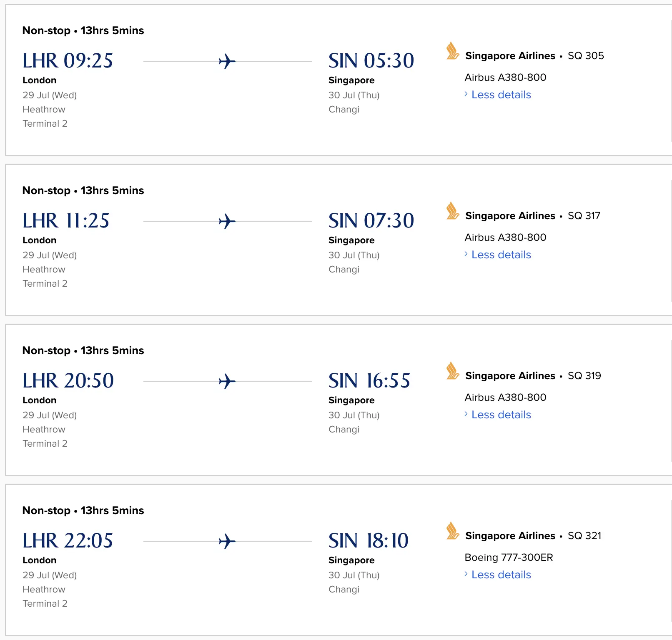Select the SIN 18:10 arrival time
672x640 pixels.
369,541
